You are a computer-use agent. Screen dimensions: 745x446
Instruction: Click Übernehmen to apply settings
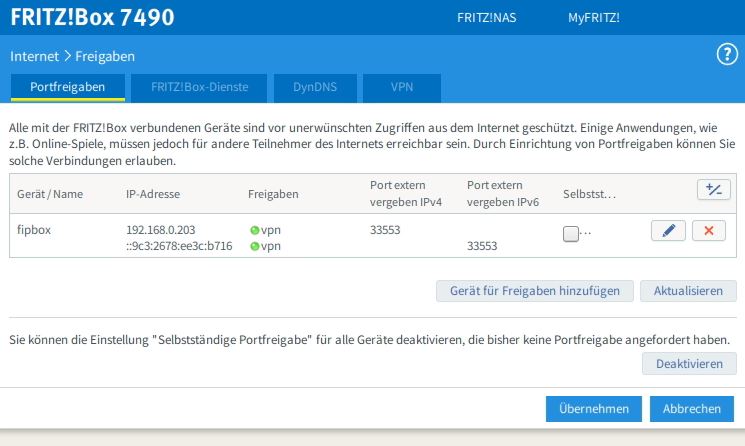coord(593,409)
